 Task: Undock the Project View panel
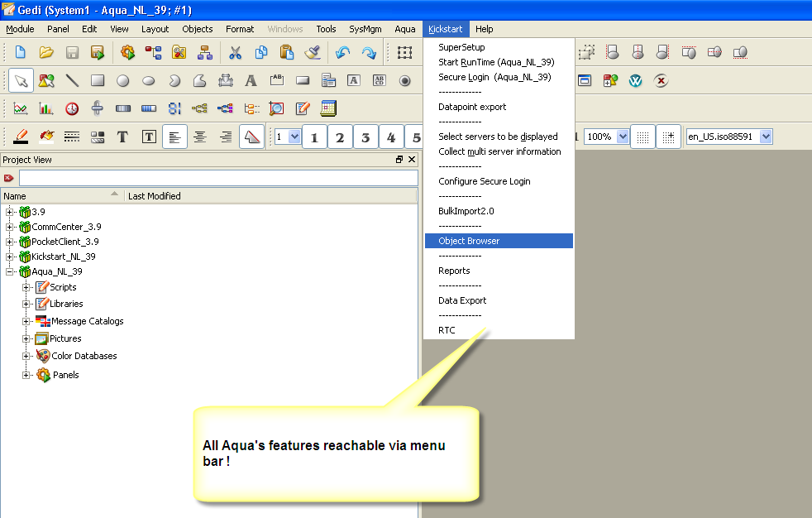pyautogui.click(x=399, y=160)
